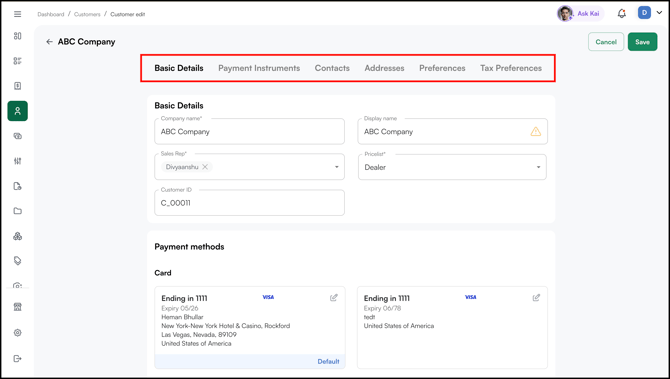The width and height of the screenshot is (670, 379).
Task: Select the highlighted customers person icon
Action: [x=18, y=111]
